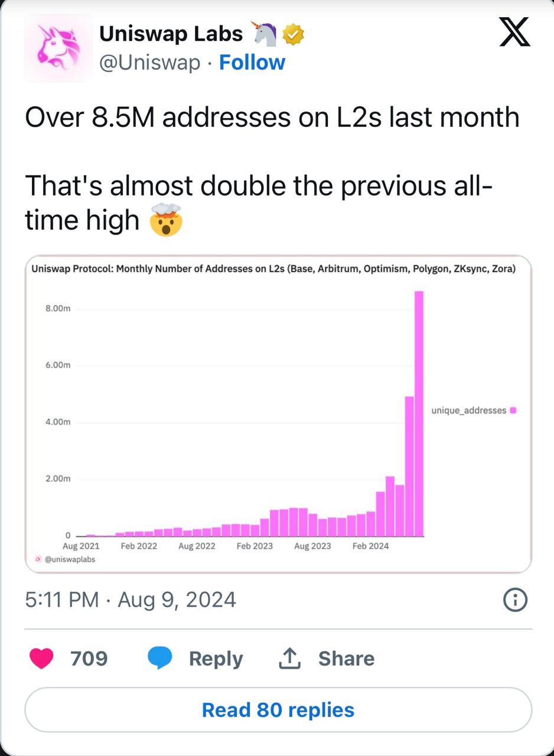554x756 pixels.
Task: Click the X logo icon
Action: [514, 32]
